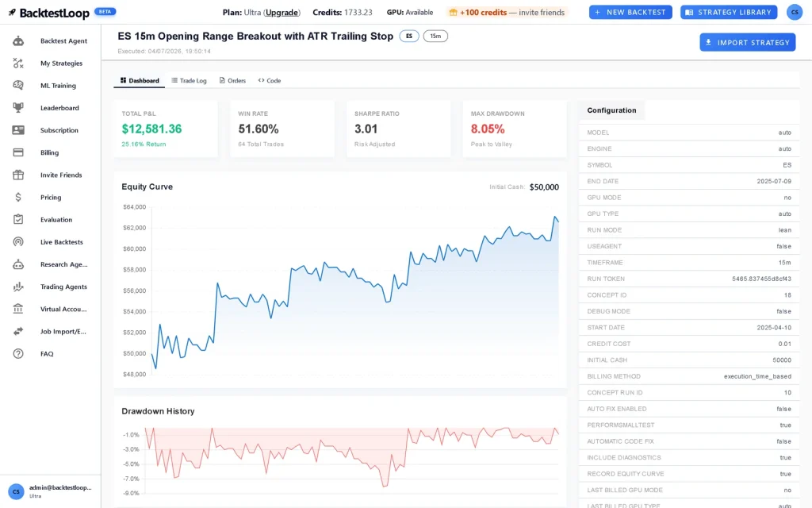The width and height of the screenshot is (812, 508).
Task: Open ML Training brain icon
Action: click(18, 86)
